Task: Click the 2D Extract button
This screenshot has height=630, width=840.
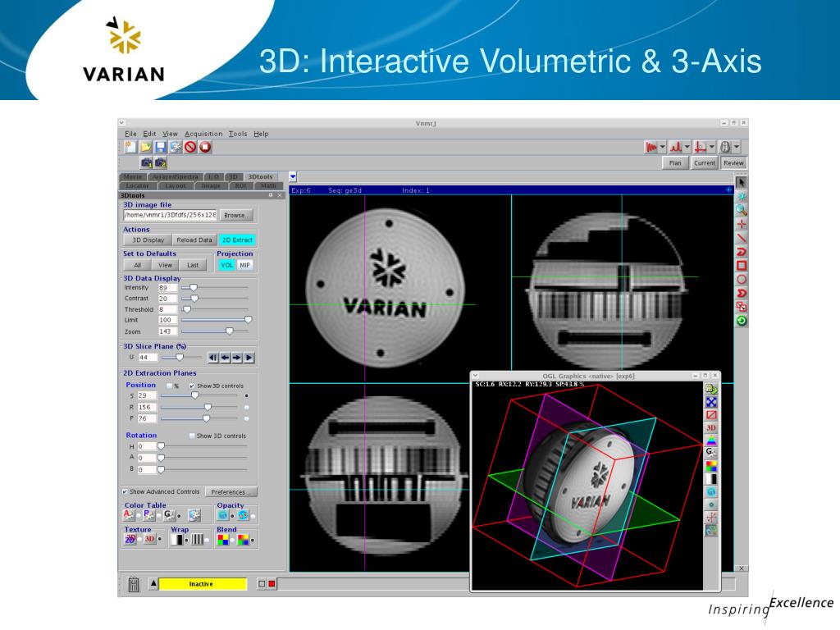Action: click(x=237, y=240)
